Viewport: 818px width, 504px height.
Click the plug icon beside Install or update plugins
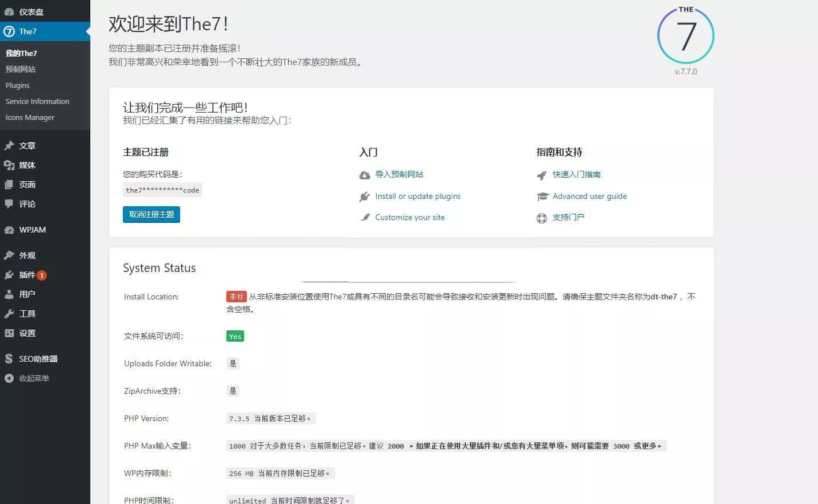pos(365,197)
